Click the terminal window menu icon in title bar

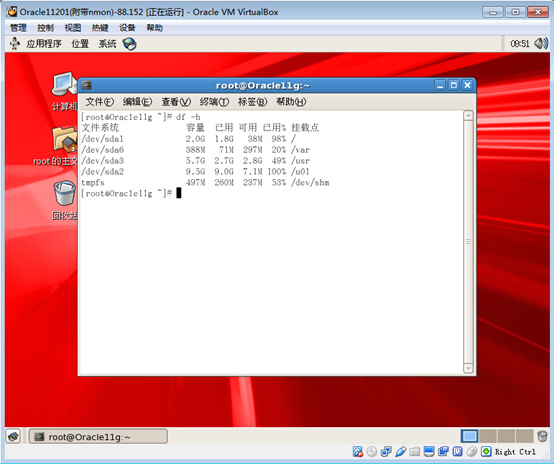[x=87, y=85]
